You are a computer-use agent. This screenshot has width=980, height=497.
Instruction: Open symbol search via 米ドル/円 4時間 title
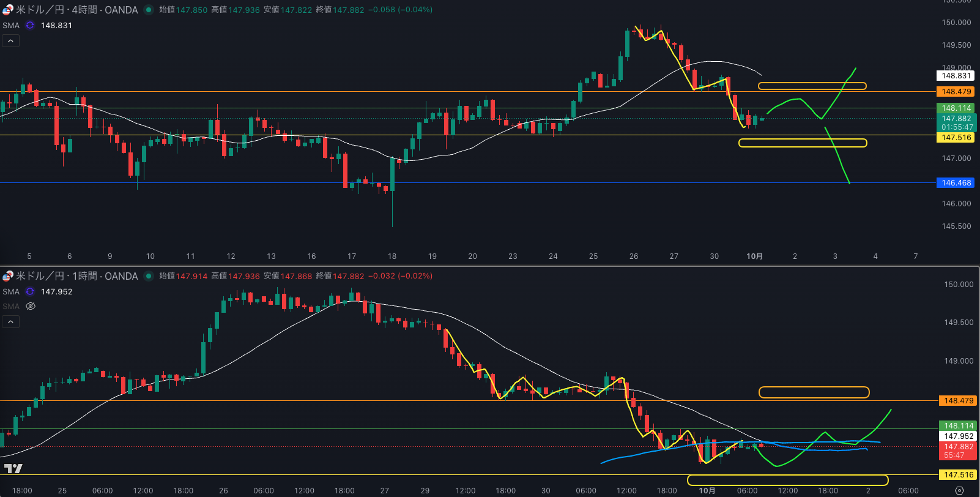(x=76, y=10)
